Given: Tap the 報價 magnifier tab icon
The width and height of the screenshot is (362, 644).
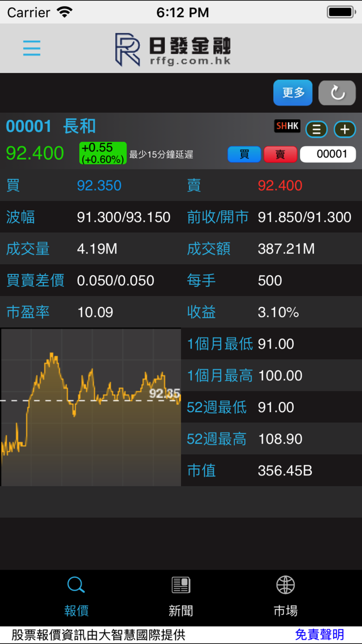Looking at the screenshot, I should click(x=76, y=585).
